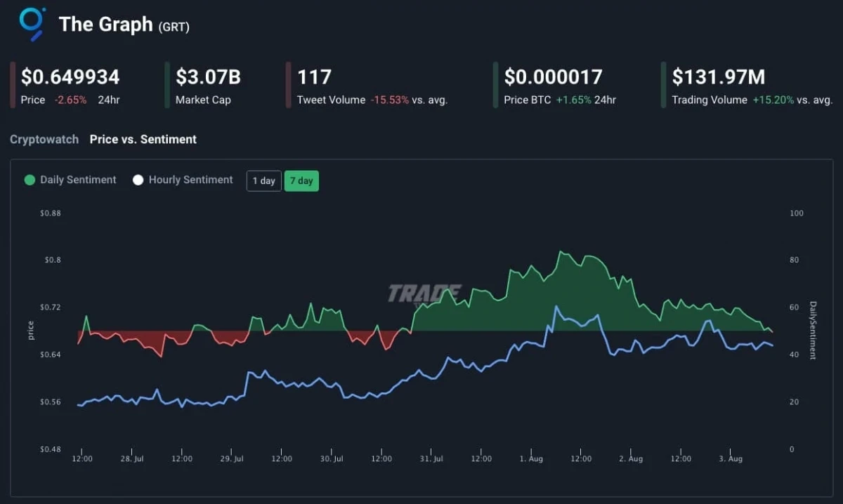Open the Price vs. Sentiment tab
843x504 pixels.
coord(143,139)
